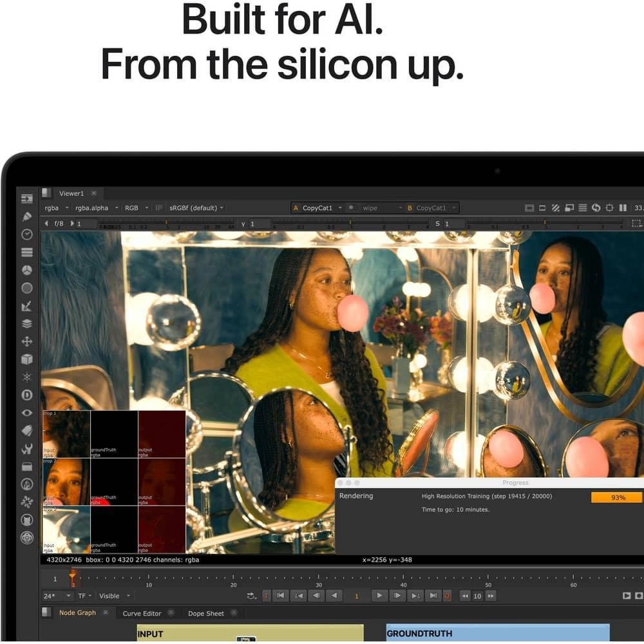Click frame 30 on the timeline ruler
This screenshot has width=644, height=644.
coord(319,578)
